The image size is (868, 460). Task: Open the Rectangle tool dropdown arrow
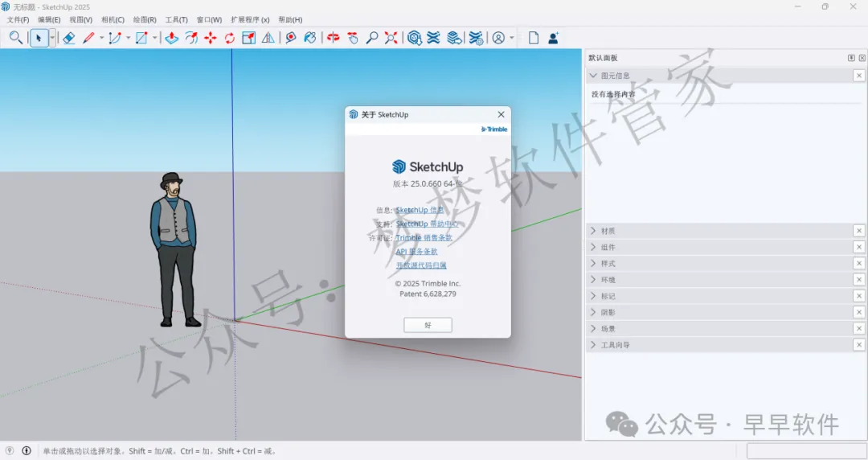click(x=155, y=38)
